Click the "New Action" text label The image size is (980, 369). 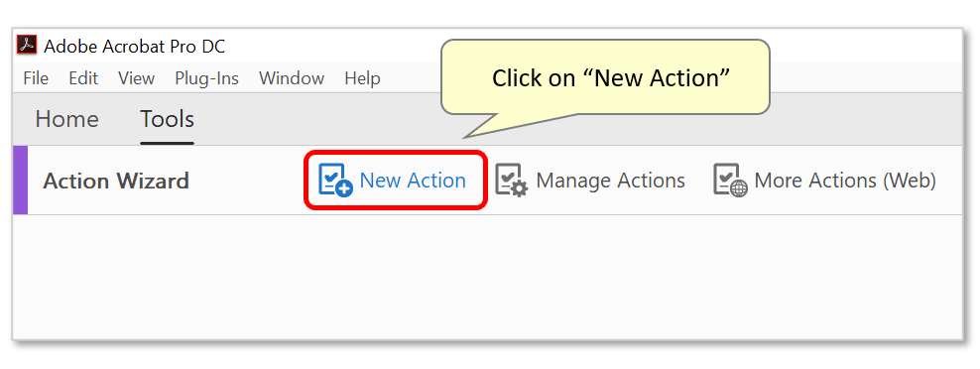click(413, 181)
